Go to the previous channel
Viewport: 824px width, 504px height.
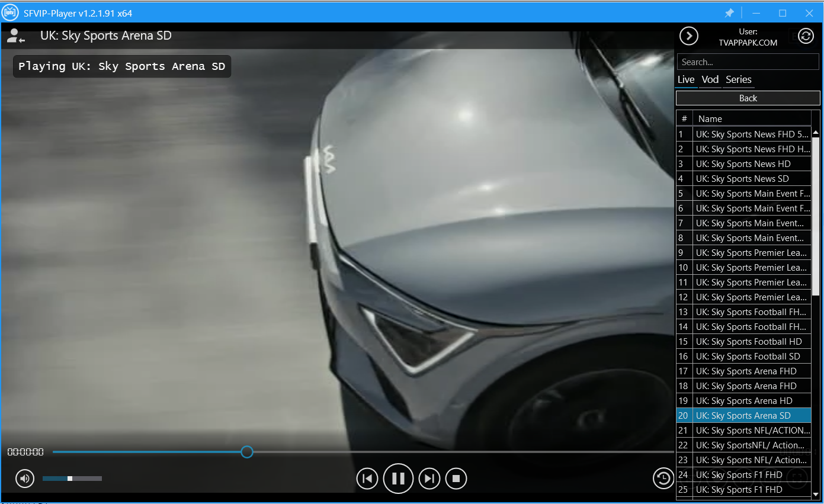click(x=367, y=479)
